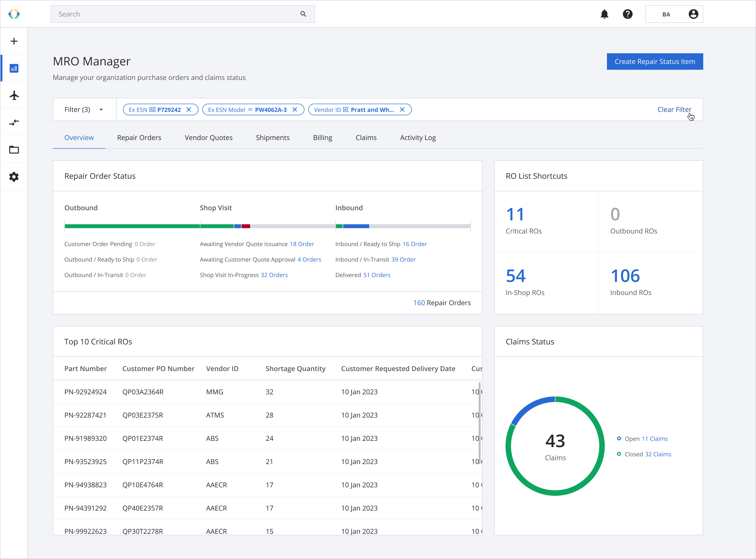Open the 32 Claims closed link
Screen dimensions: 756x559
(x=658, y=454)
